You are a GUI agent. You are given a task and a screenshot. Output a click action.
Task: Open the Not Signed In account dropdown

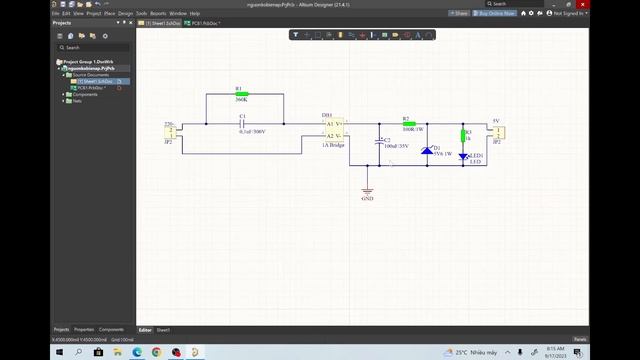point(567,13)
